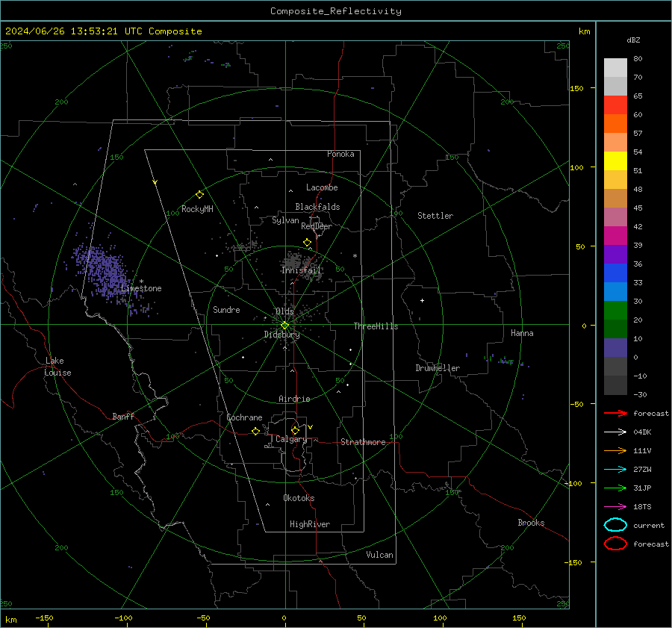
Task: Click the magenta 18TS arrow icon
Action: [615, 507]
